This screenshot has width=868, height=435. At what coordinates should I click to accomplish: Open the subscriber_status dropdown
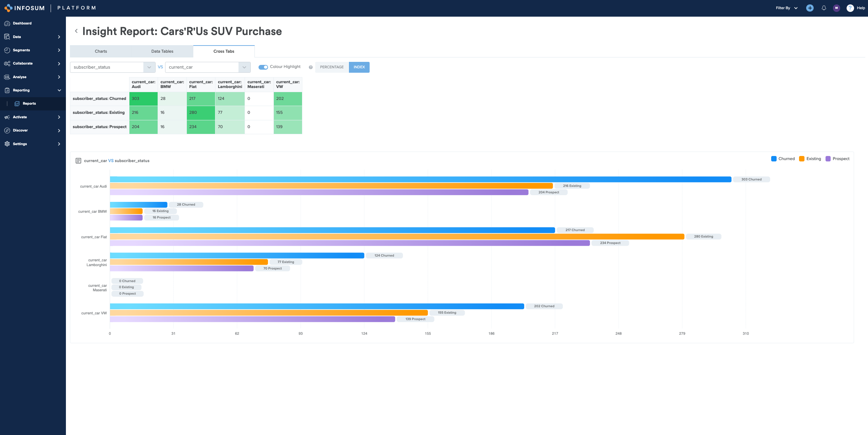[112, 67]
